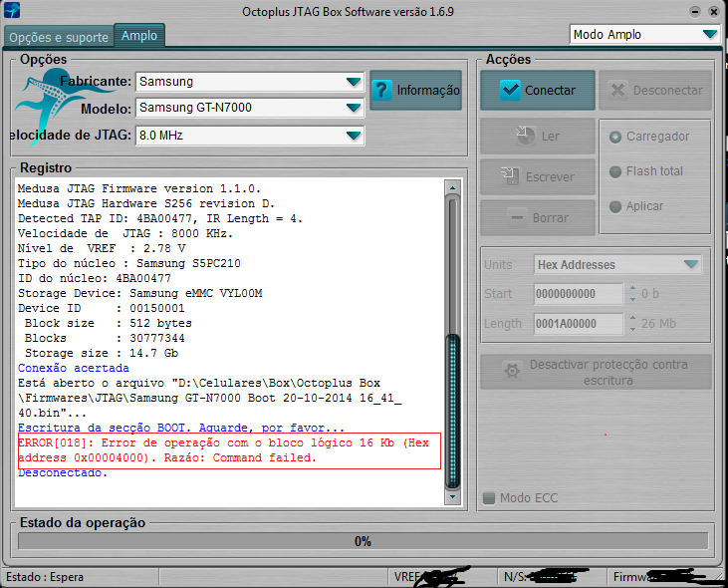Select the Aplicar radio option
The width and height of the screenshot is (728, 588).
pos(615,206)
